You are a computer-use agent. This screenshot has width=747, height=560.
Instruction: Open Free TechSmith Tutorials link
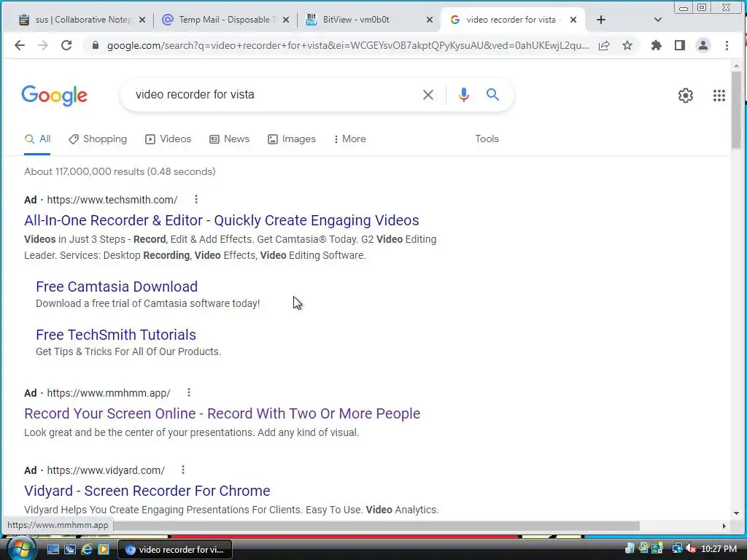tap(116, 335)
